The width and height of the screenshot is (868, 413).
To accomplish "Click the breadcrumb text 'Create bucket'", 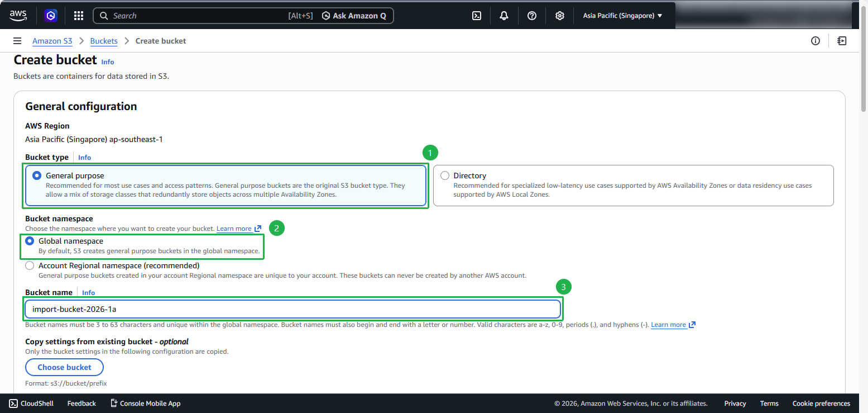I will coord(161,41).
